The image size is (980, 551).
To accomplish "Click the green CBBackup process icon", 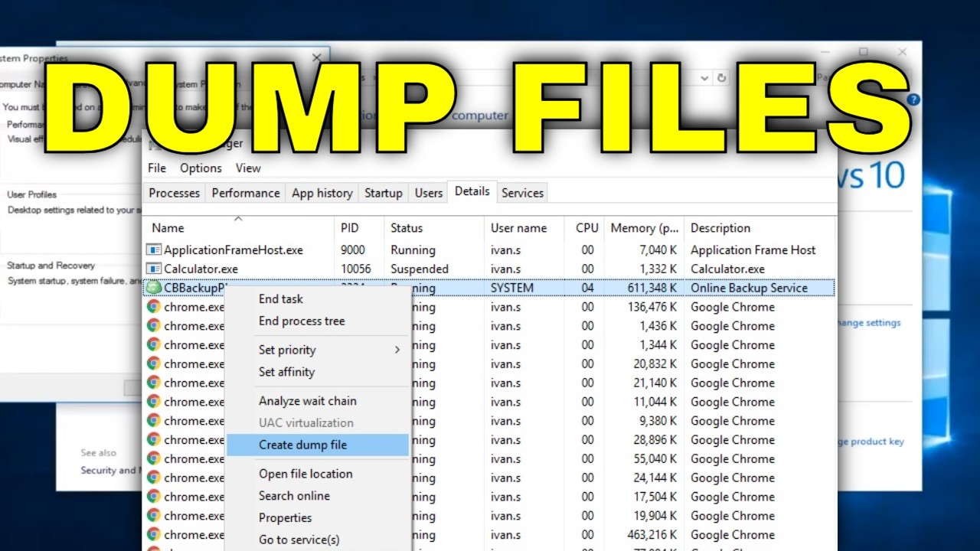I will [x=154, y=288].
